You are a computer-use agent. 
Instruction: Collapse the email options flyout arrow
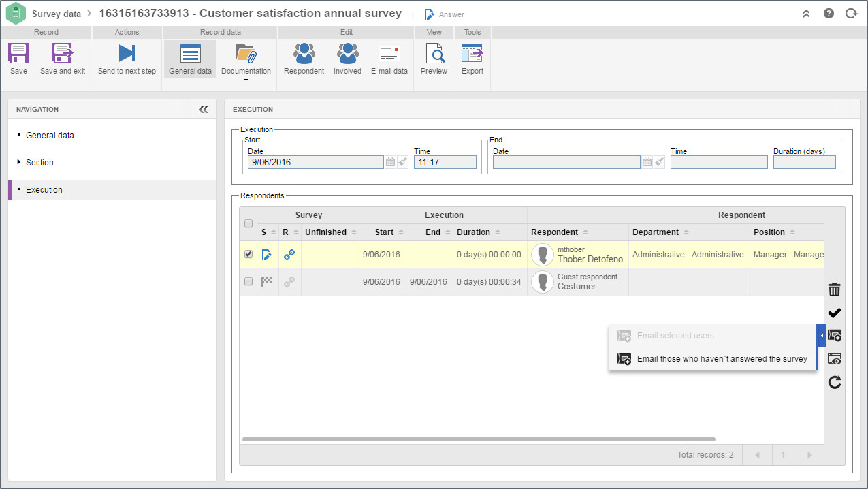[x=822, y=336]
